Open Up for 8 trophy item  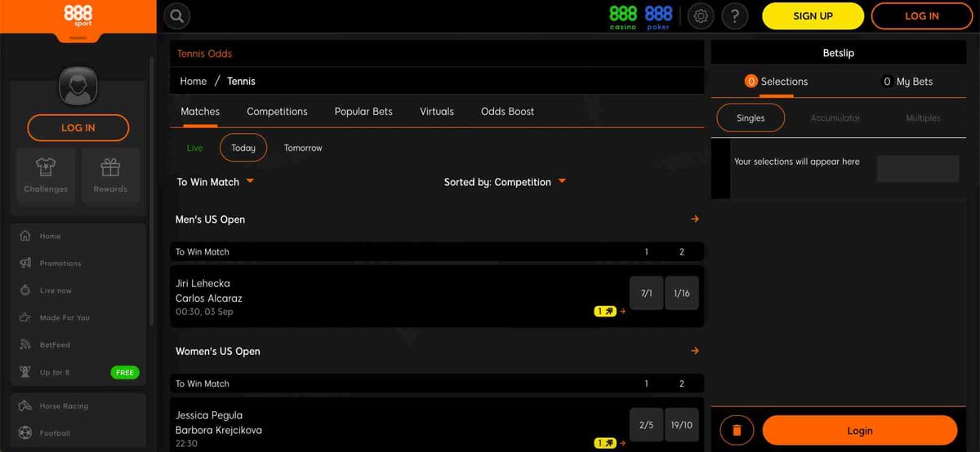tap(78, 372)
